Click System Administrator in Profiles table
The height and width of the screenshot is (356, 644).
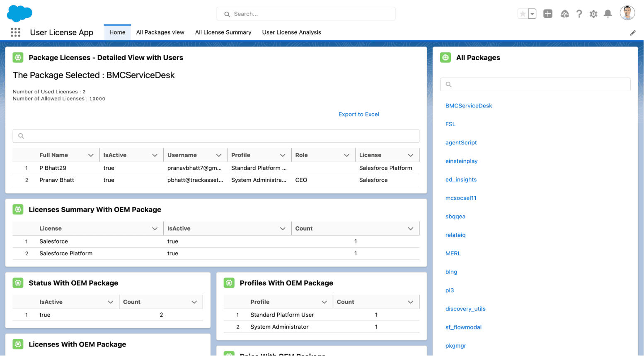[279, 327]
